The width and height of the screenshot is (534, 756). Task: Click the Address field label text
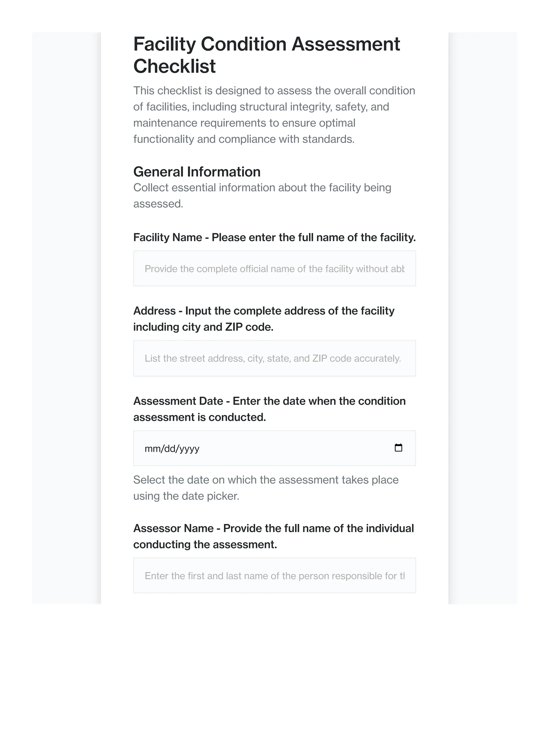tap(264, 319)
